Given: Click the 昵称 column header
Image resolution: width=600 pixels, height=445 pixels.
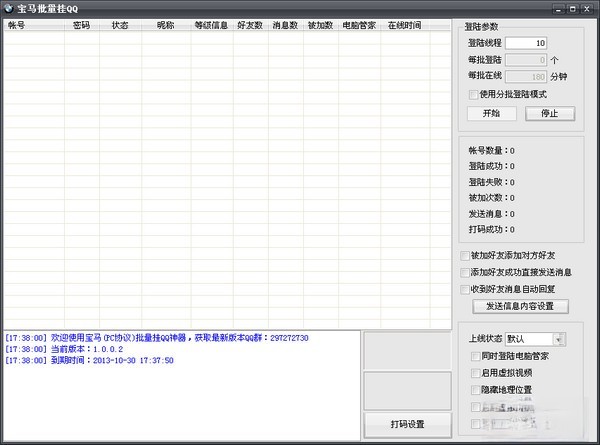Looking at the screenshot, I should pyautogui.click(x=166, y=25).
